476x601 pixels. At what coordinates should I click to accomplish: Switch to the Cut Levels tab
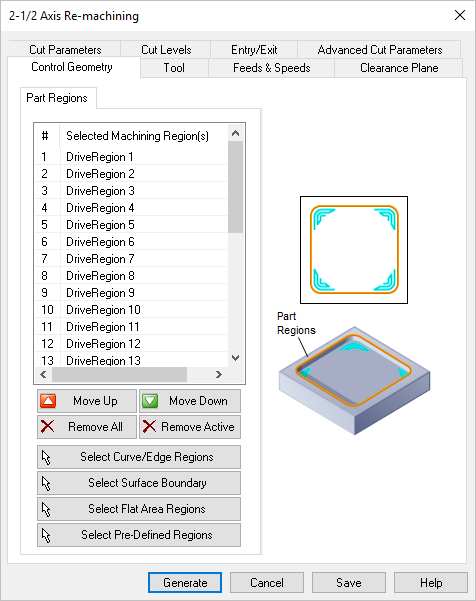pyautogui.click(x=166, y=49)
